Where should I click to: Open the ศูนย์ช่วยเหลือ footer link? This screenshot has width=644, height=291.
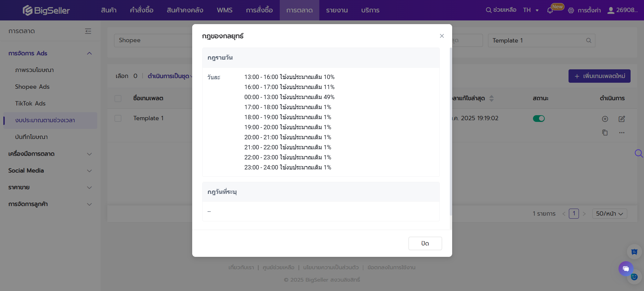(x=278, y=268)
